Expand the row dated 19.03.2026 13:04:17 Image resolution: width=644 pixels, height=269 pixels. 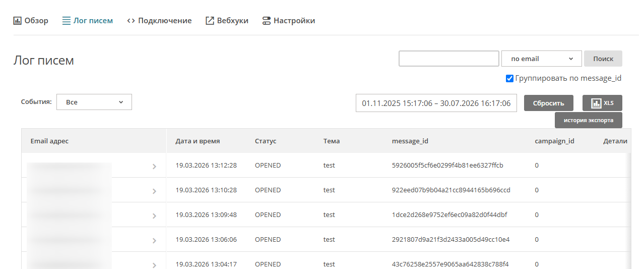point(154,264)
